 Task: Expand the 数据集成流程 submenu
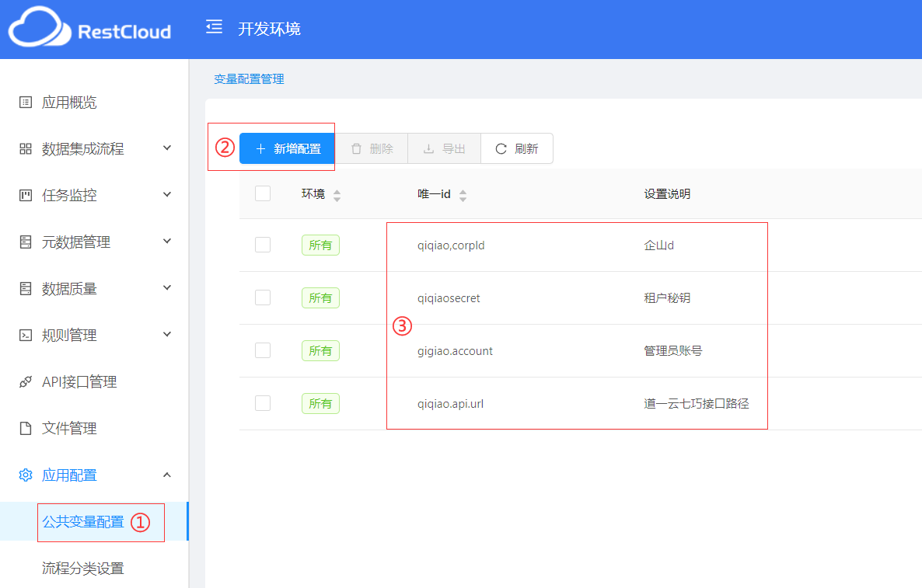pos(167,148)
